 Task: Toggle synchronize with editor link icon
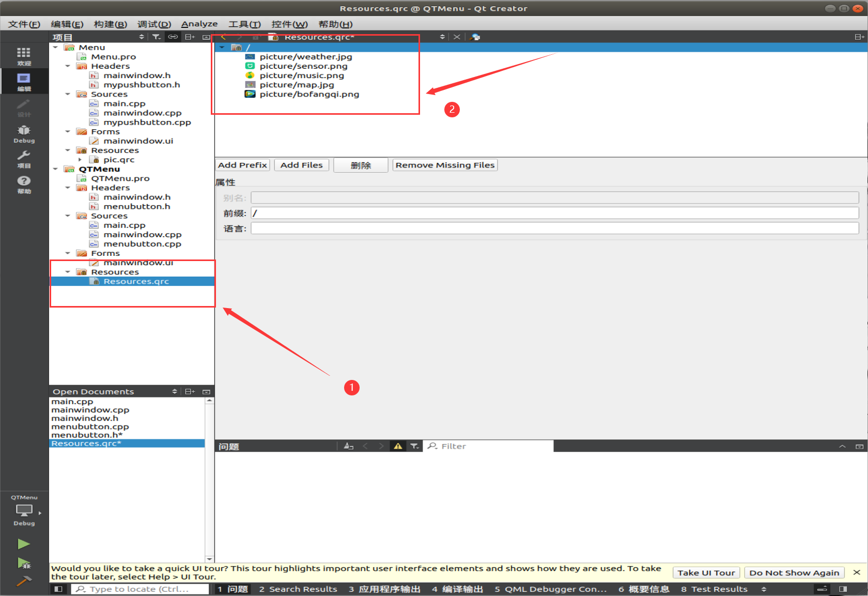(173, 37)
